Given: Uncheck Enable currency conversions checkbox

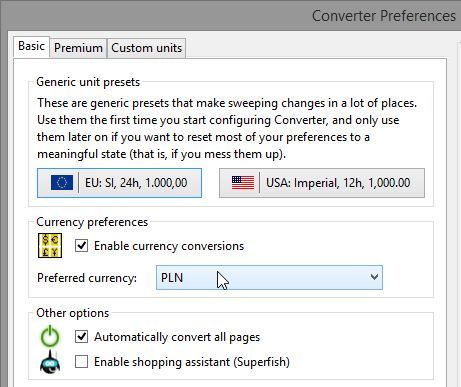Looking at the screenshot, I should [x=82, y=246].
